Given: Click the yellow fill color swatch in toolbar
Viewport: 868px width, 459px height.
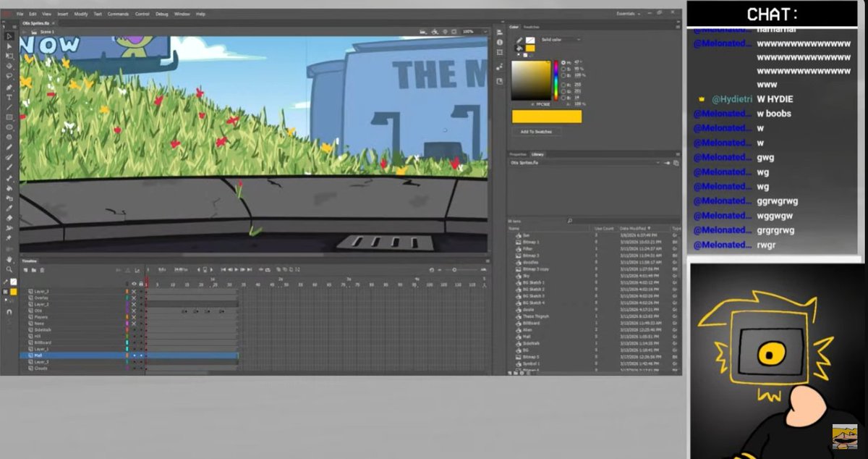Looking at the screenshot, I should click(14, 292).
